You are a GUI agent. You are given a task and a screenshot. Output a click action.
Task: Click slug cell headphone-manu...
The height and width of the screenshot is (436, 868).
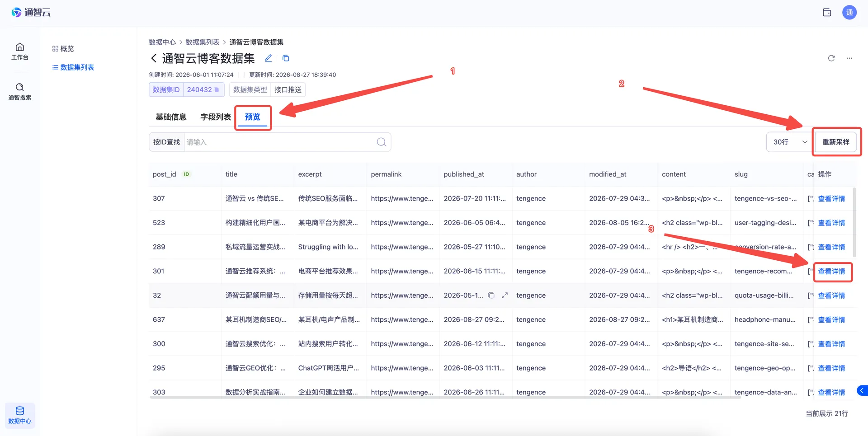pos(765,320)
